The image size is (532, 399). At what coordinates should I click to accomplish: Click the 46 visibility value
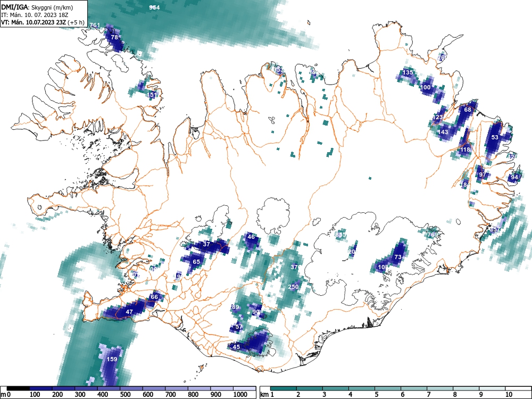click(x=251, y=237)
